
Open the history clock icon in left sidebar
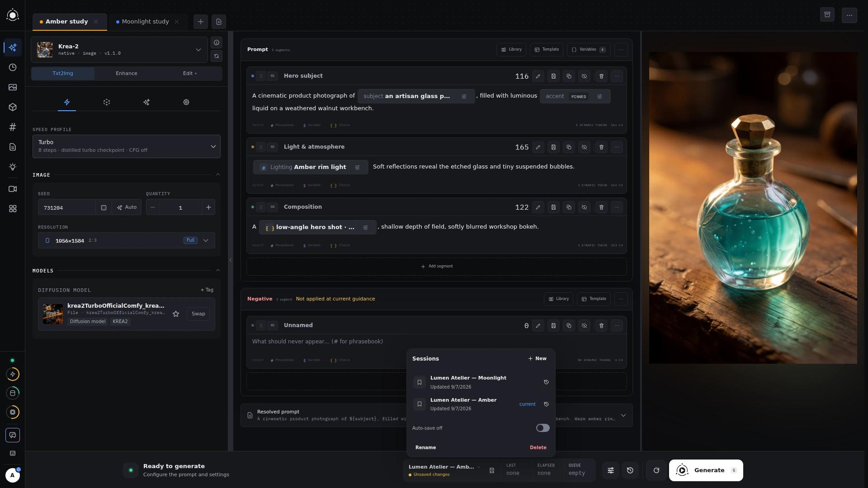[13, 67]
